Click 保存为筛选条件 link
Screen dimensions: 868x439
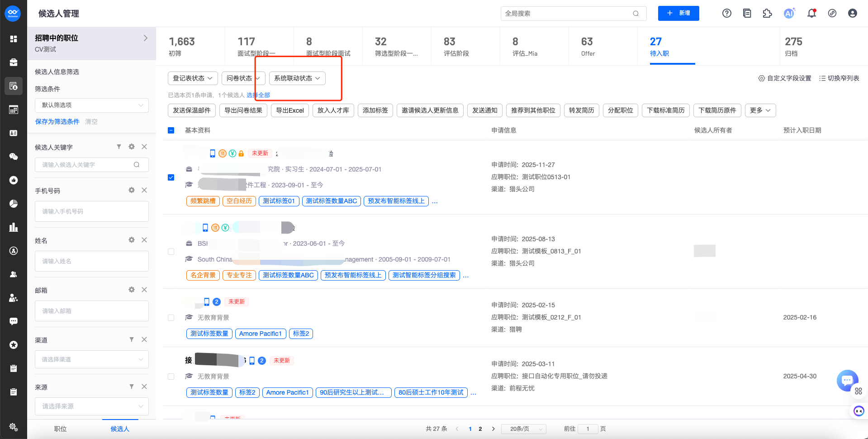pos(57,122)
